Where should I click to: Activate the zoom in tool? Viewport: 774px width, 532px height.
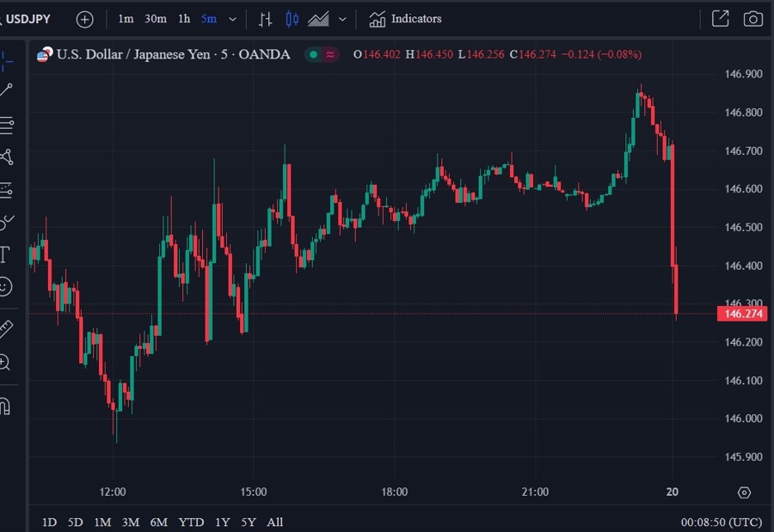(x=6, y=363)
